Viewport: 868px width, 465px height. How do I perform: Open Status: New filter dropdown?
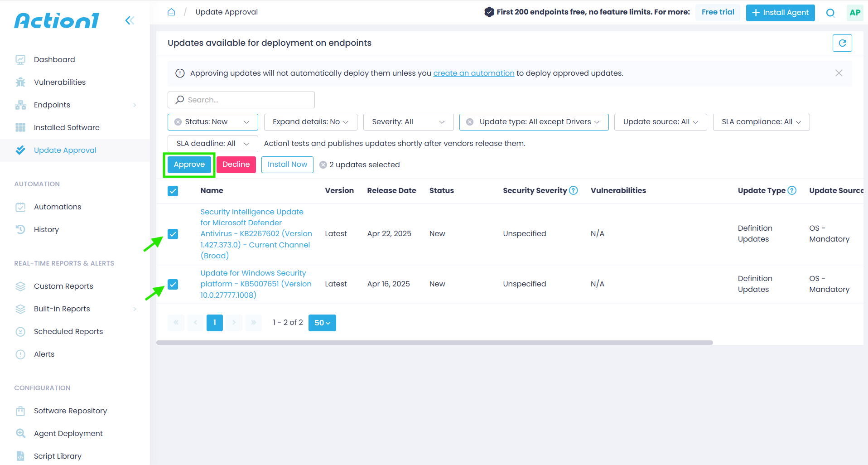coord(213,122)
